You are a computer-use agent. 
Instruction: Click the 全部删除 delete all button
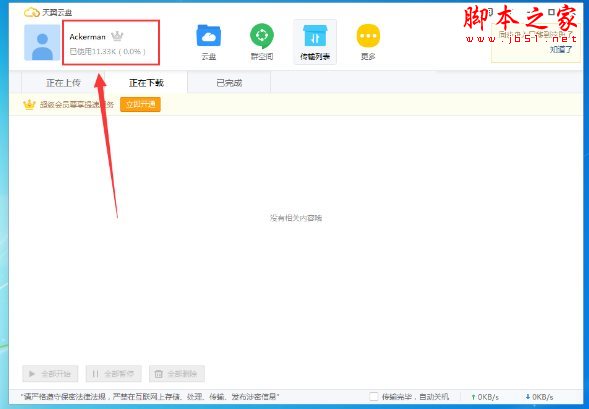point(177,374)
